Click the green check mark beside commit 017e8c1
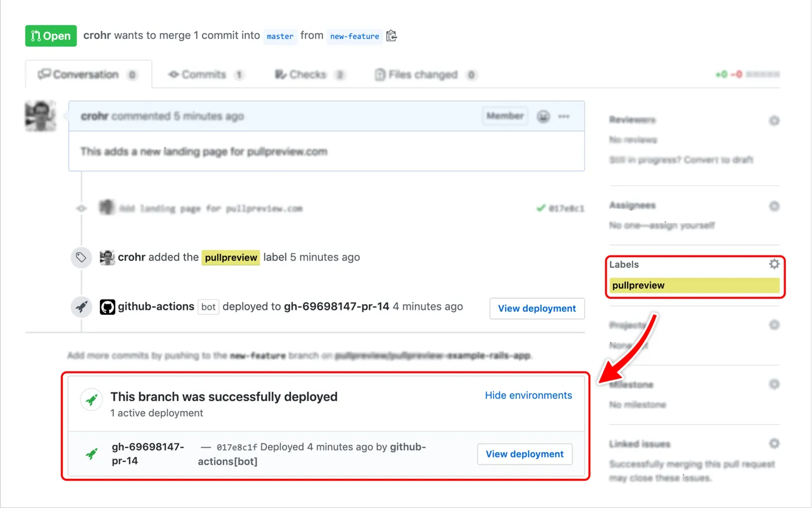This screenshot has height=508, width=812. point(540,208)
